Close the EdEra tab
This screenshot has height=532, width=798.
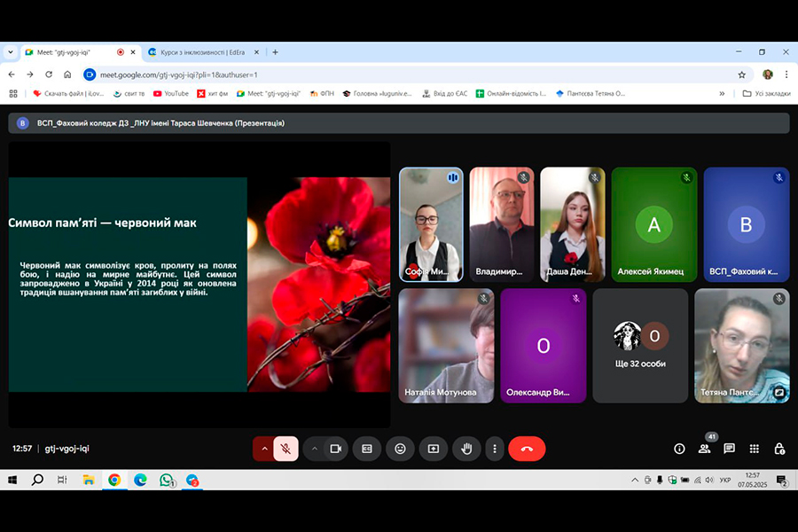(x=256, y=52)
